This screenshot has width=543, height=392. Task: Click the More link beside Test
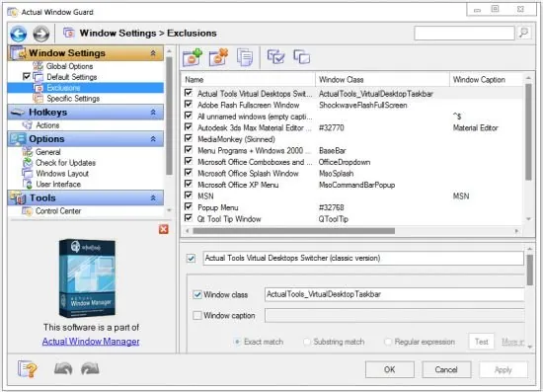[512, 342]
